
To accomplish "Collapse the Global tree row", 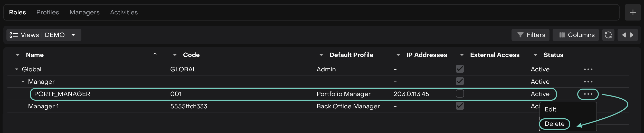I will click(17, 69).
